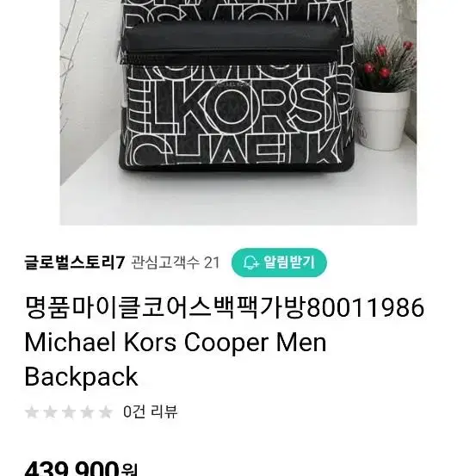Click the second review star
476x476 pixels.
coord(51,412)
